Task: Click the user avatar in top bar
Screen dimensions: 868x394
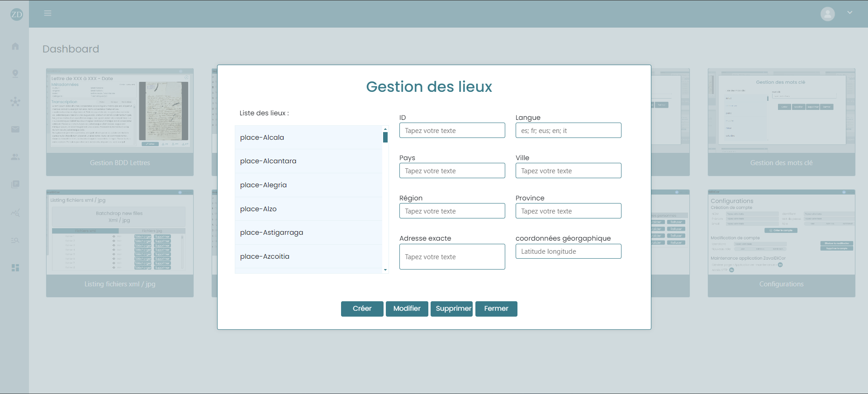Action: tap(827, 14)
